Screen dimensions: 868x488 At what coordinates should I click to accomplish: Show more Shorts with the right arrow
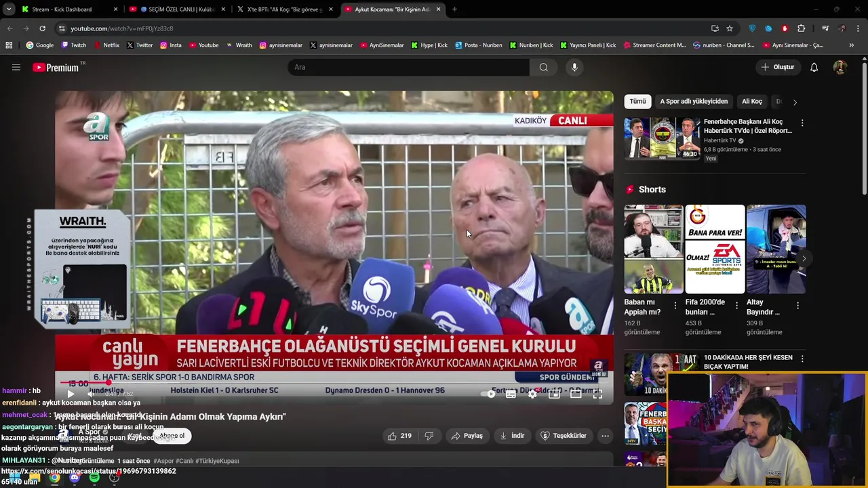tap(804, 258)
